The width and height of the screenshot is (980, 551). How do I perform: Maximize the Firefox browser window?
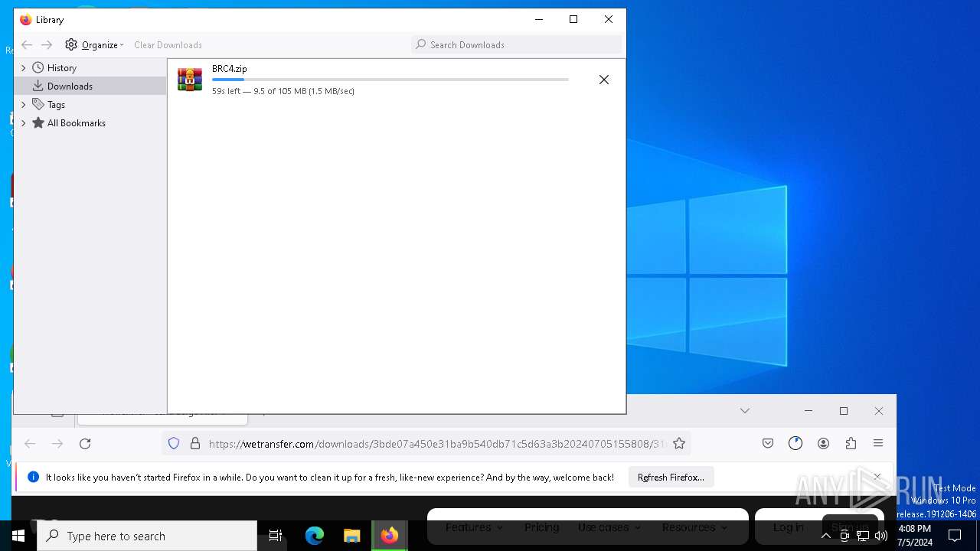tap(844, 411)
